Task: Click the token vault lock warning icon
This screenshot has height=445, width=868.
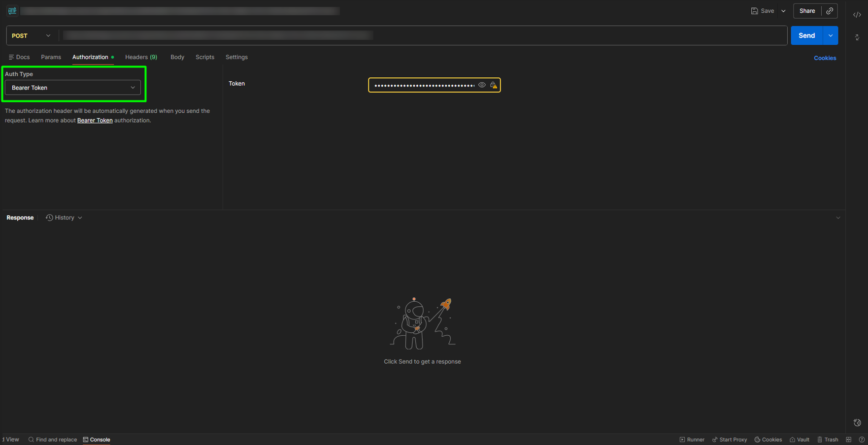Action: tap(494, 85)
